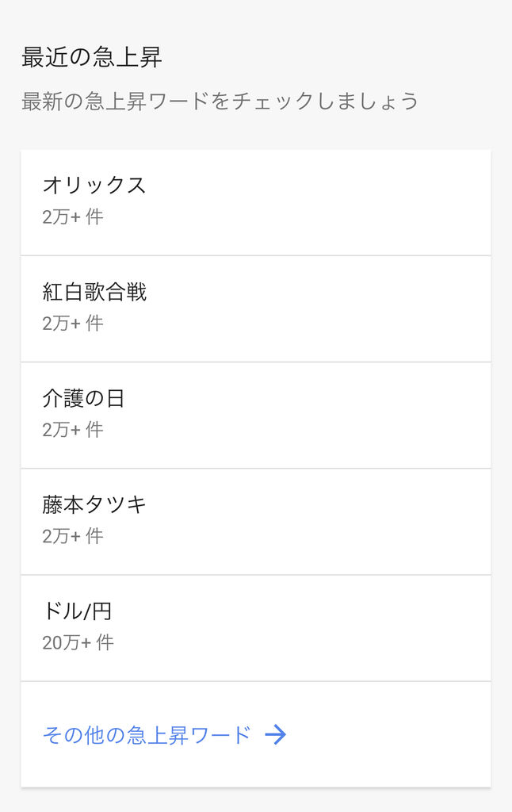
Task: Click the 2万+ 件 count under オリックス
Action: pyautogui.click(x=73, y=217)
